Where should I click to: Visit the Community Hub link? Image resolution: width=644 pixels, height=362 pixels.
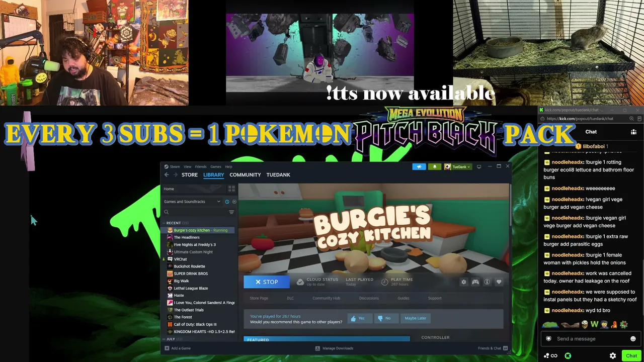tap(326, 298)
